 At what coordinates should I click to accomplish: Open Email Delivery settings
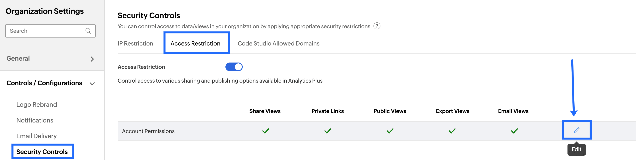coord(36,136)
